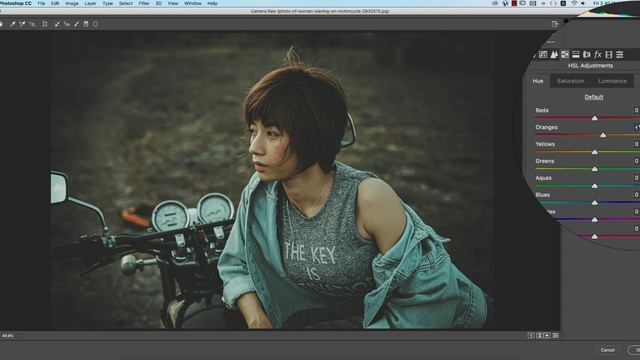Select the Spot Removal tool

57,24
